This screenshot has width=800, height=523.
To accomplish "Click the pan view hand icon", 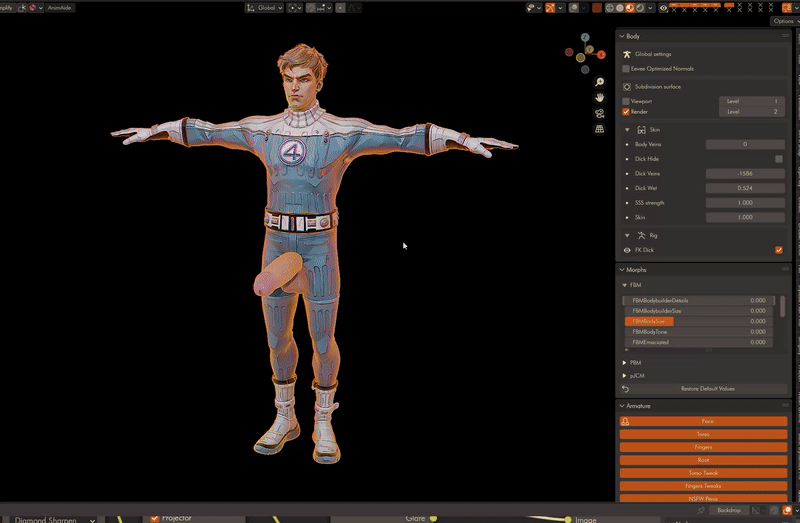I will click(x=599, y=97).
